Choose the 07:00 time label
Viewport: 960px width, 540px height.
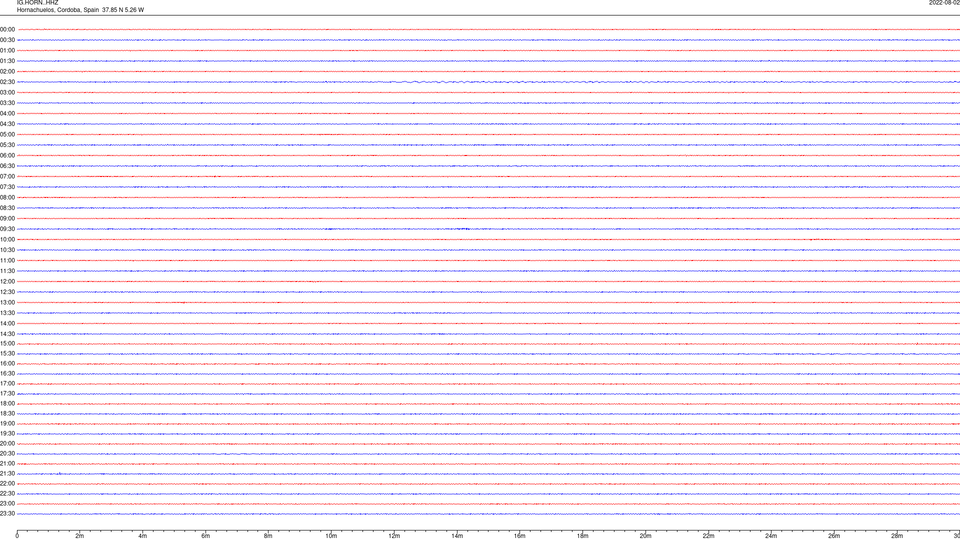coord(7,176)
